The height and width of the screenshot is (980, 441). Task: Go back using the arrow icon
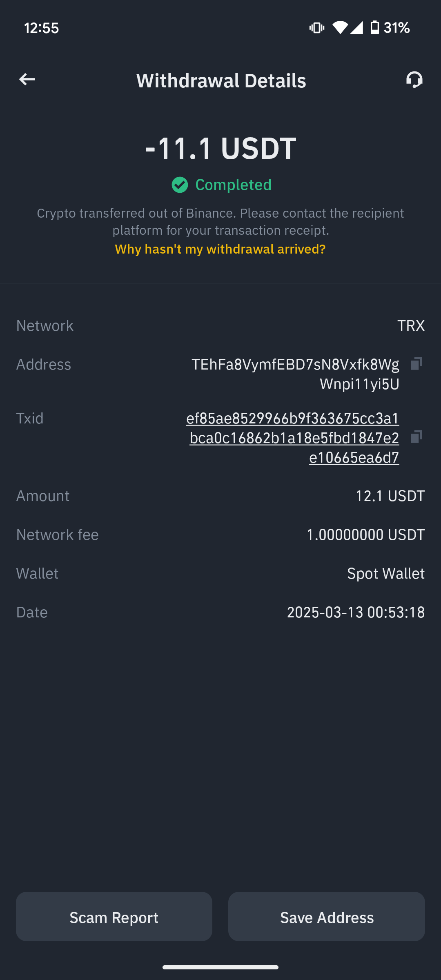(x=27, y=79)
